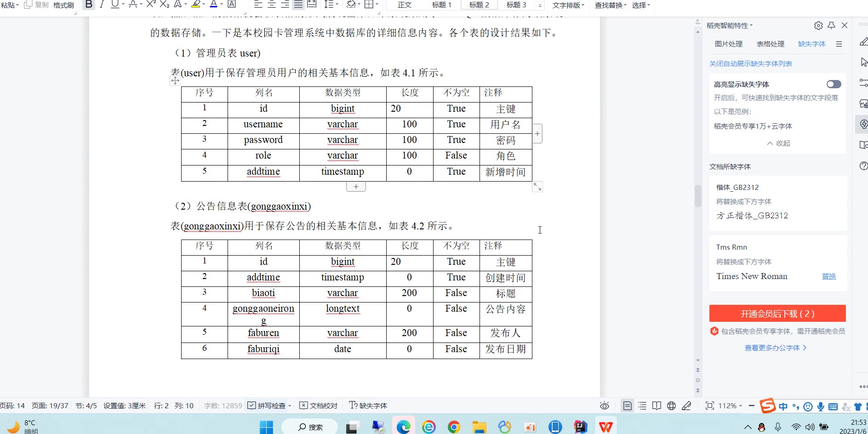Apply subscript formatting
This screenshot has width=868, height=434.
coord(165,5)
